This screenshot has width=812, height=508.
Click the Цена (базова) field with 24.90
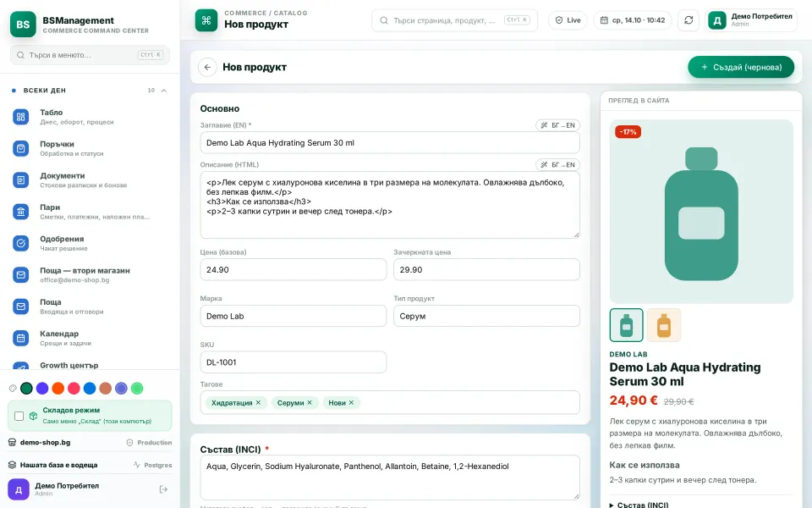[294, 269]
